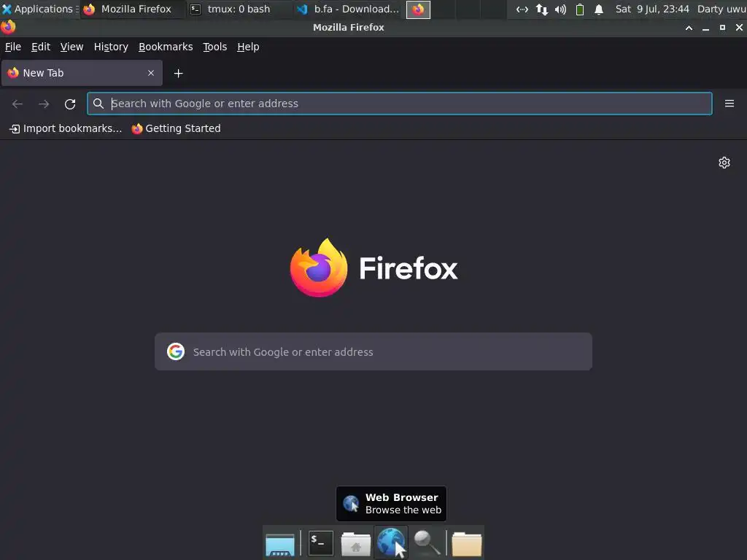Open network connection up-down arrows icon
This screenshot has height=560, width=747.
point(542,9)
